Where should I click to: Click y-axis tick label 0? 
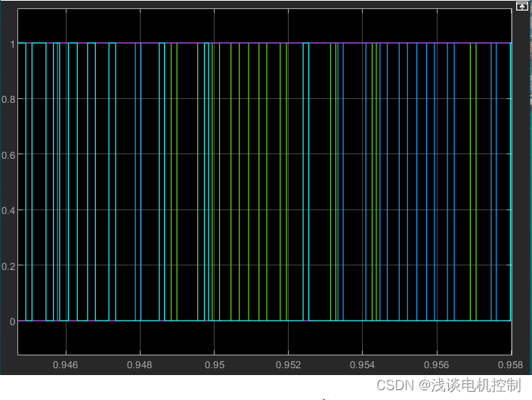(13, 321)
